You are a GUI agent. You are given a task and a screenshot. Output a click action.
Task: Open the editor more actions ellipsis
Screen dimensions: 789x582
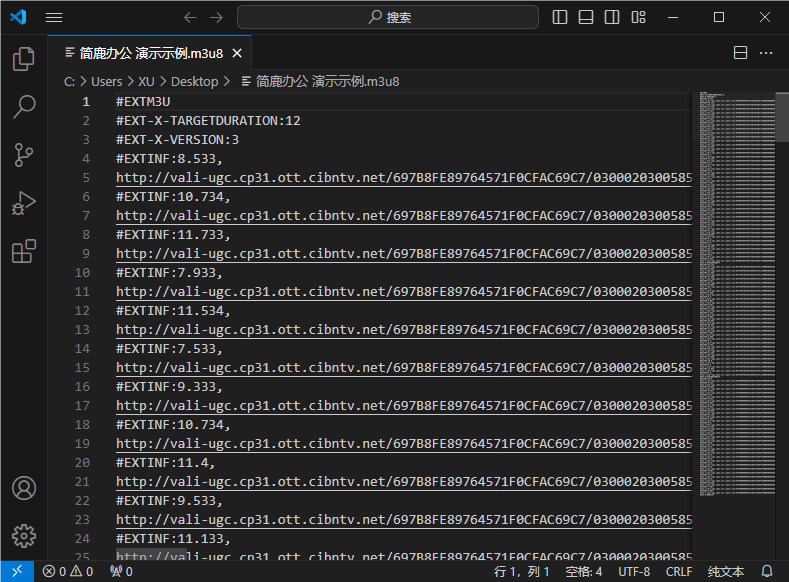[766, 53]
